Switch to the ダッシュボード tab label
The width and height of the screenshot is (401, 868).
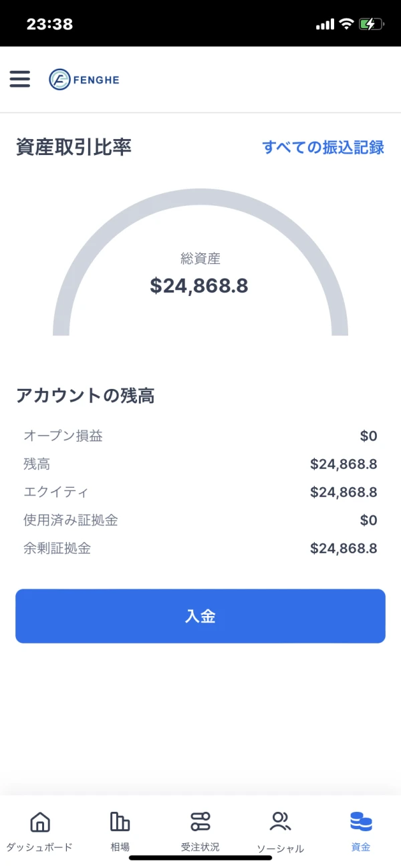click(x=39, y=847)
